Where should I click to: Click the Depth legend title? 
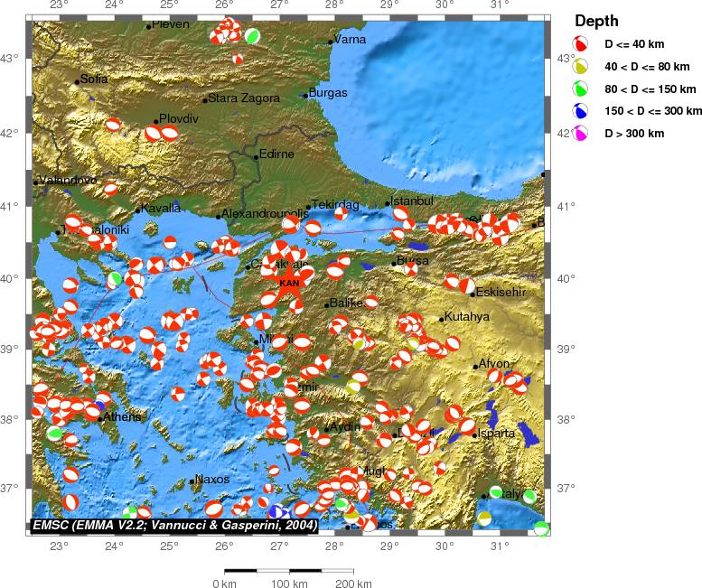597,21
